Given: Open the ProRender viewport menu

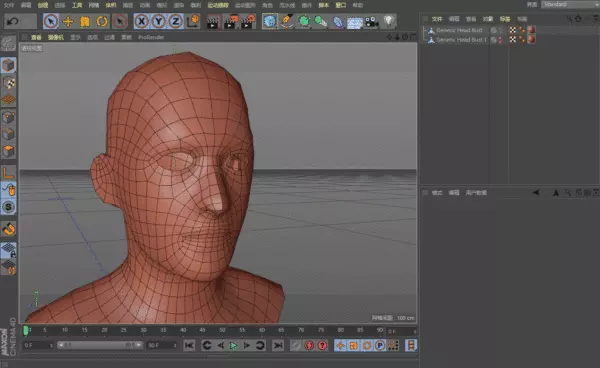Looking at the screenshot, I should click(x=151, y=37).
